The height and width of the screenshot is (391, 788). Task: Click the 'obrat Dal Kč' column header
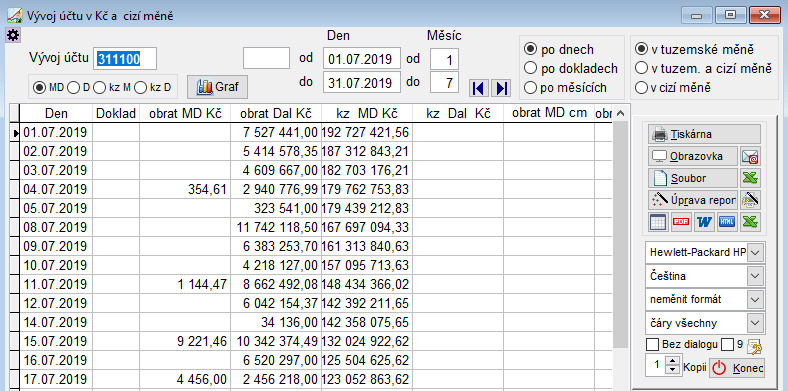click(276, 113)
